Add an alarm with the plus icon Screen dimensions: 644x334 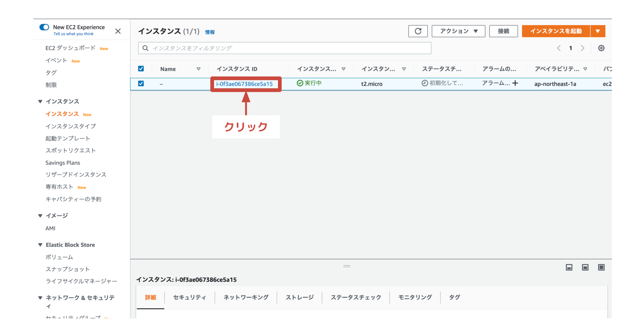pyautogui.click(x=515, y=83)
